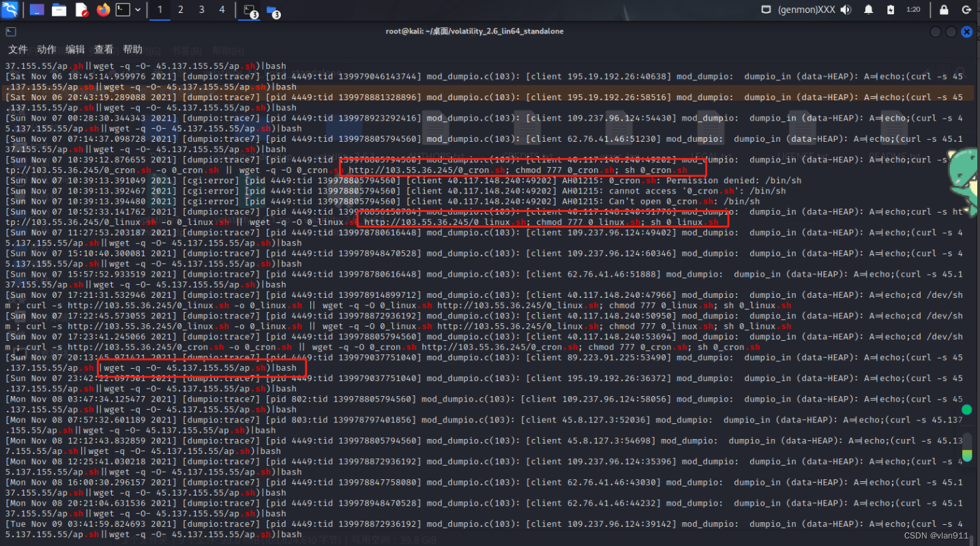This screenshot has height=546, width=980.
Task: Open the 查看 menu
Action: pos(104,49)
